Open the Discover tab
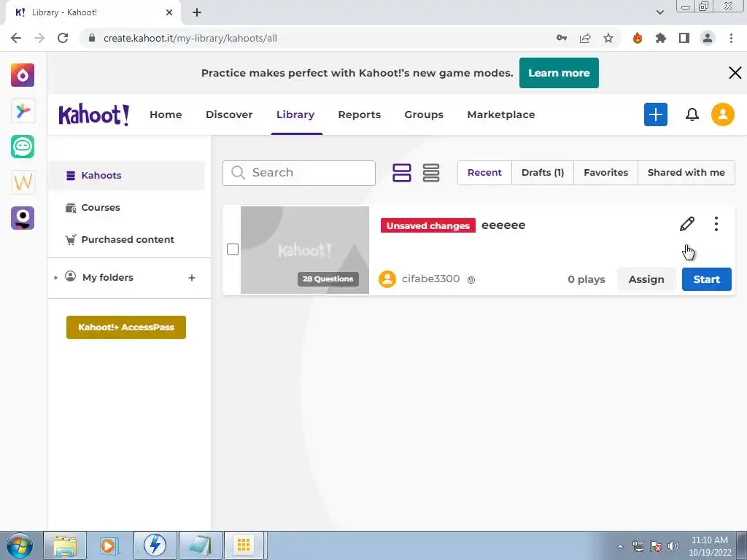This screenshot has height=560, width=747. [229, 114]
